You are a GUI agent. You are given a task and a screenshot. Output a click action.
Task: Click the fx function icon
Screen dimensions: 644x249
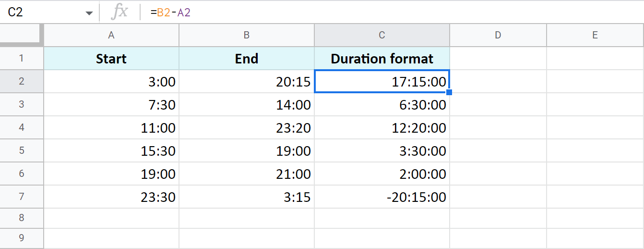point(119,12)
